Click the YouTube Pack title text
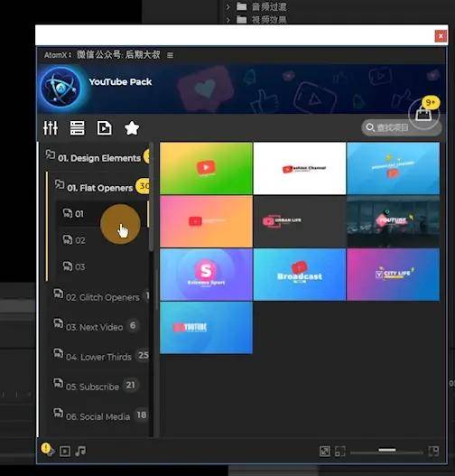This screenshot has width=455, height=476. 120,82
